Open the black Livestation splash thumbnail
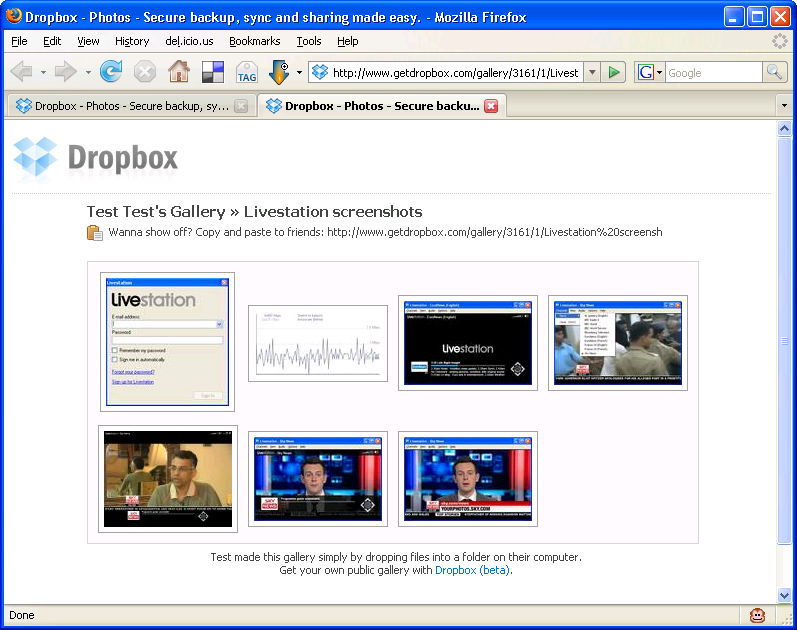 click(468, 343)
